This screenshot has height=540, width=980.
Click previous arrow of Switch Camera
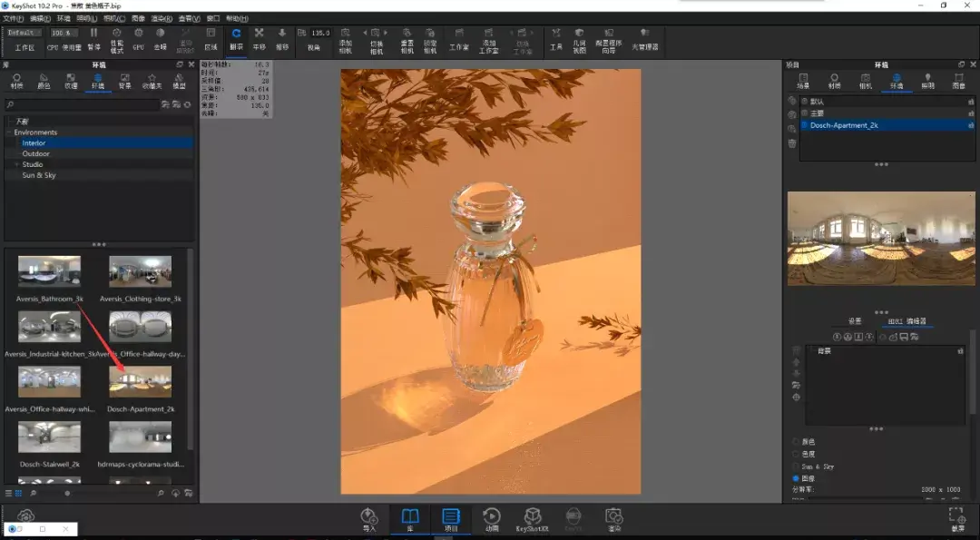click(x=365, y=33)
